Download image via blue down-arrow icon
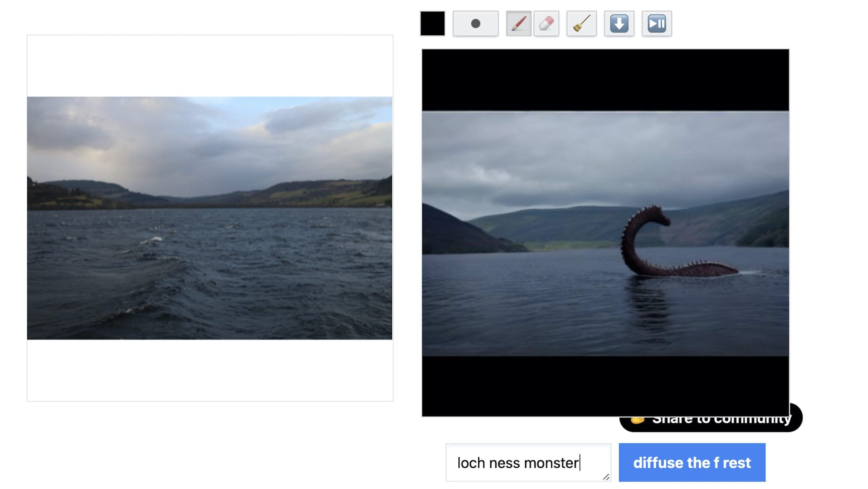 (x=619, y=23)
